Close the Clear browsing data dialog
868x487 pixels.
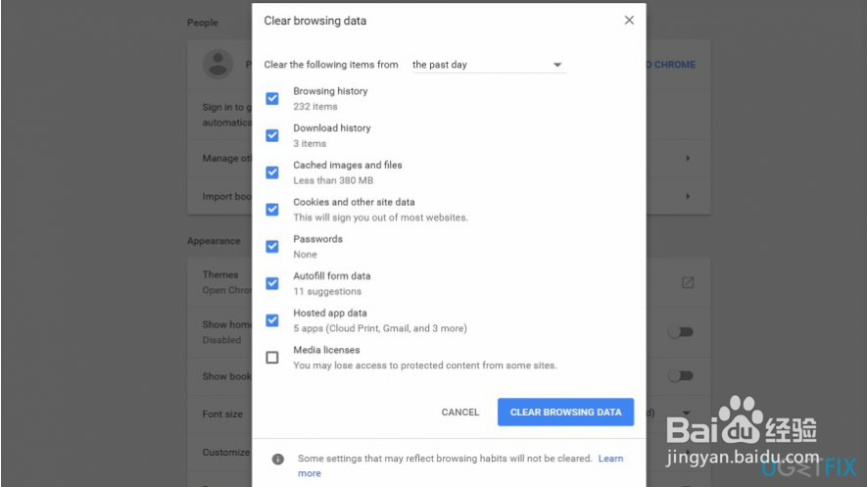point(629,21)
